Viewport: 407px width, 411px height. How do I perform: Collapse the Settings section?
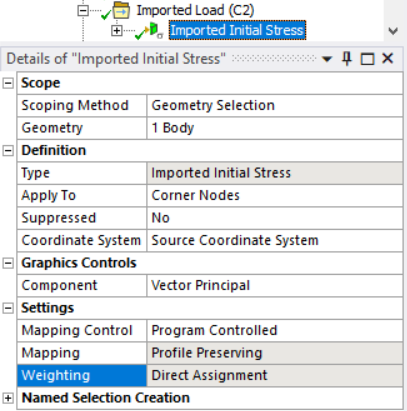point(8,308)
